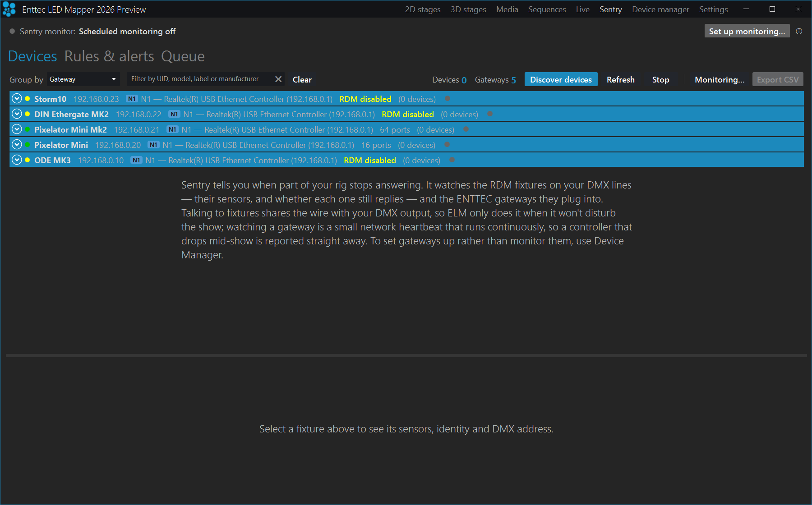
Task: Switch to the Queue tab
Action: click(183, 56)
